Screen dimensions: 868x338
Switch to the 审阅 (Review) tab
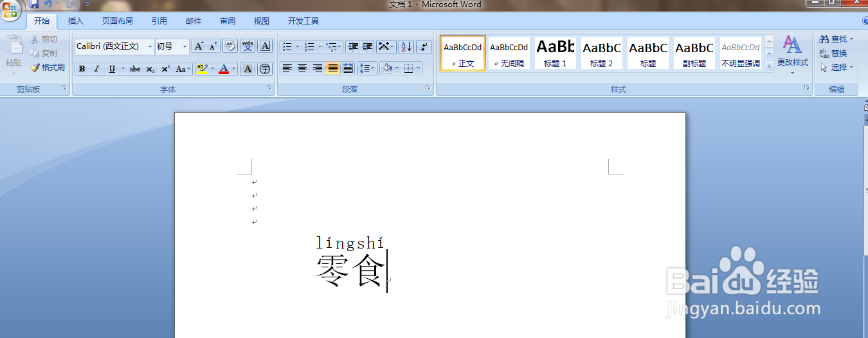[228, 21]
